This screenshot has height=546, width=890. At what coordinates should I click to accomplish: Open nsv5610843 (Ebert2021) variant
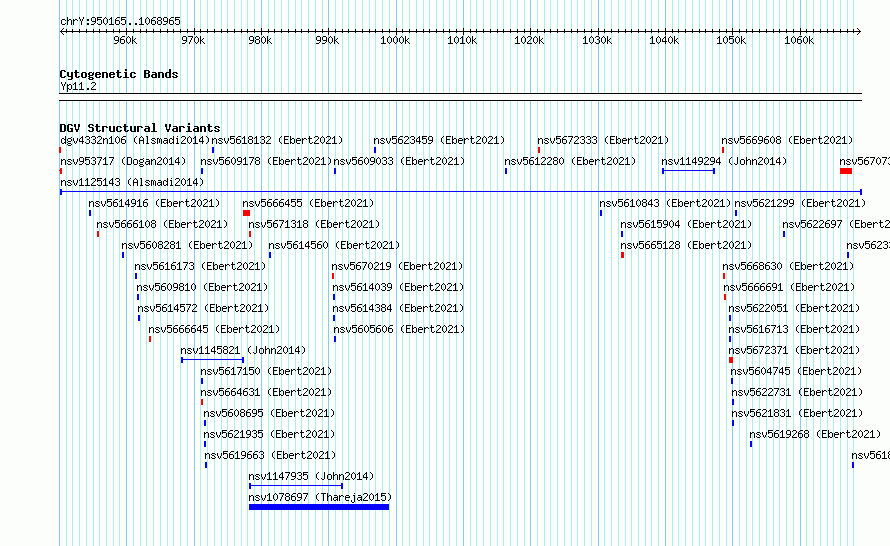click(665, 203)
